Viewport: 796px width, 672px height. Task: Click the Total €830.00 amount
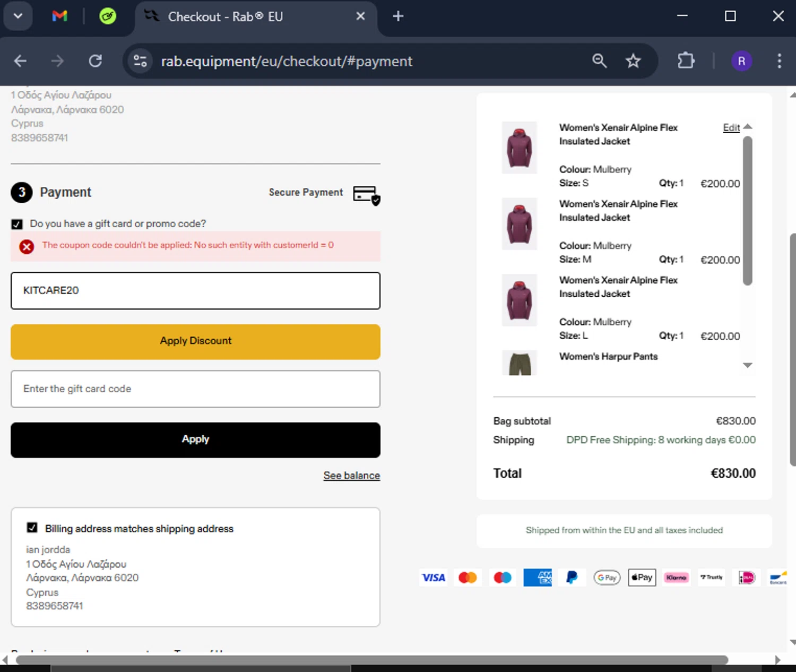coord(733,473)
